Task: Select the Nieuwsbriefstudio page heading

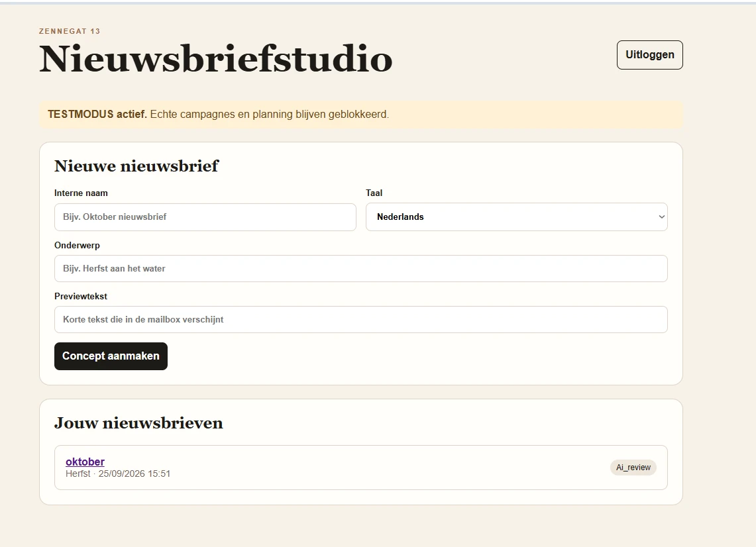Action: pyautogui.click(x=215, y=59)
